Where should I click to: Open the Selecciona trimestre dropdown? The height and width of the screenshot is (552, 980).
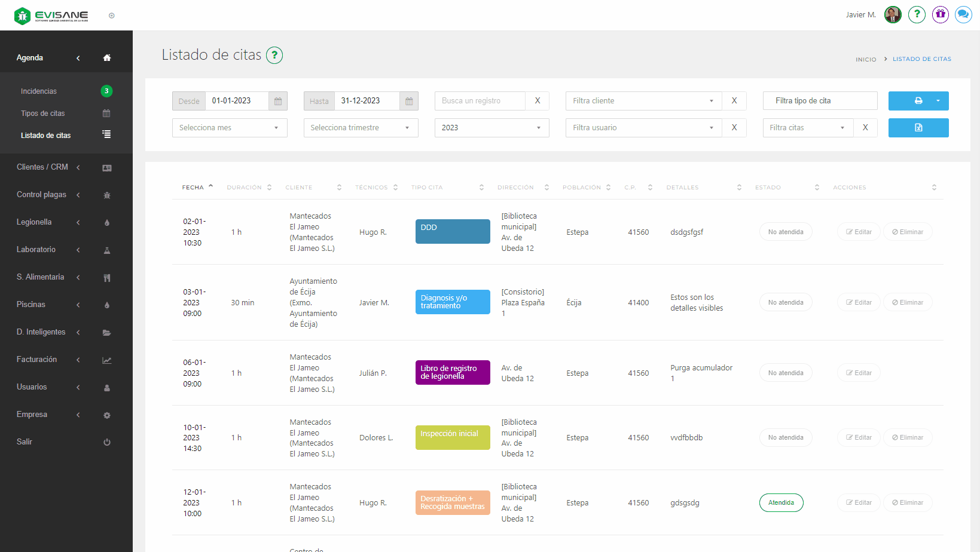[361, 128]
